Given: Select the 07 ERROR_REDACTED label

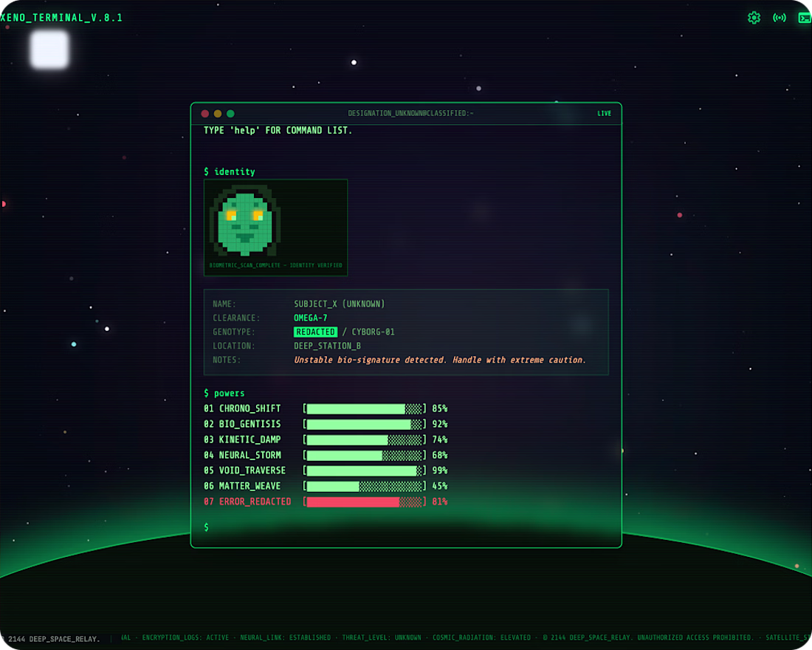Looking at the screenshot, I should click(x=247, y=502).
